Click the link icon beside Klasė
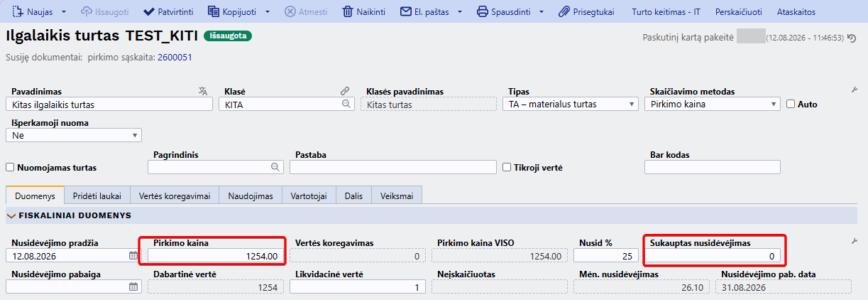The image size is (868, 300). [x=345, y=91]
